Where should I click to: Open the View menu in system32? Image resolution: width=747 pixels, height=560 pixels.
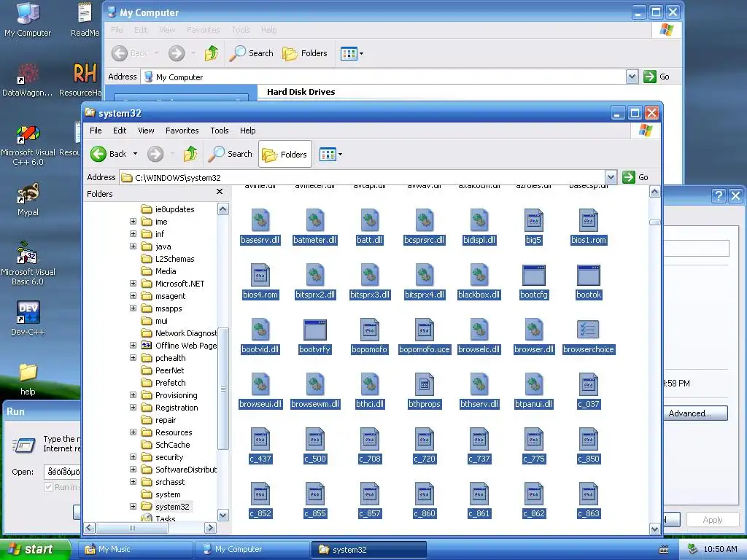coord(146,131)
